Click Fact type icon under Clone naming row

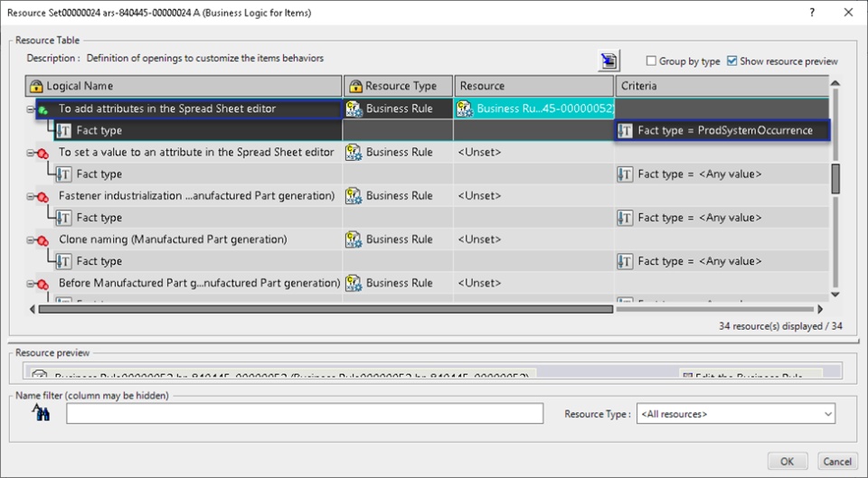(x=63, y=262)
